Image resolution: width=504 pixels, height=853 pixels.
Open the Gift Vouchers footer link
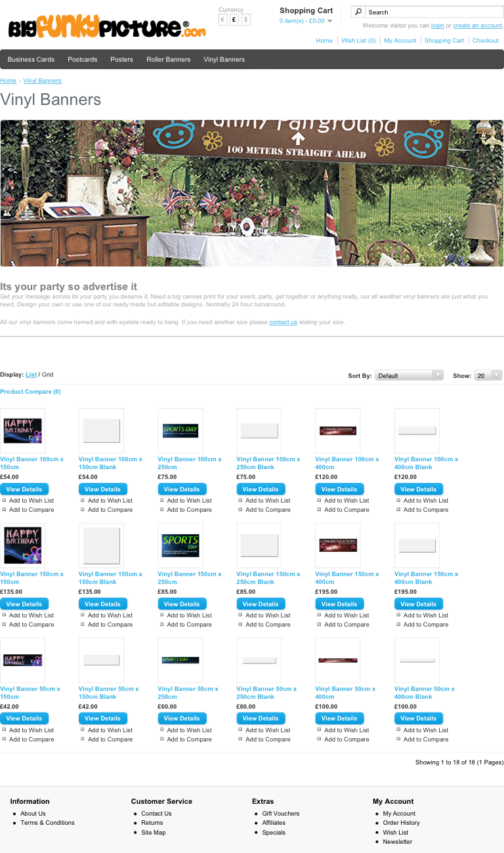[281, 814]
